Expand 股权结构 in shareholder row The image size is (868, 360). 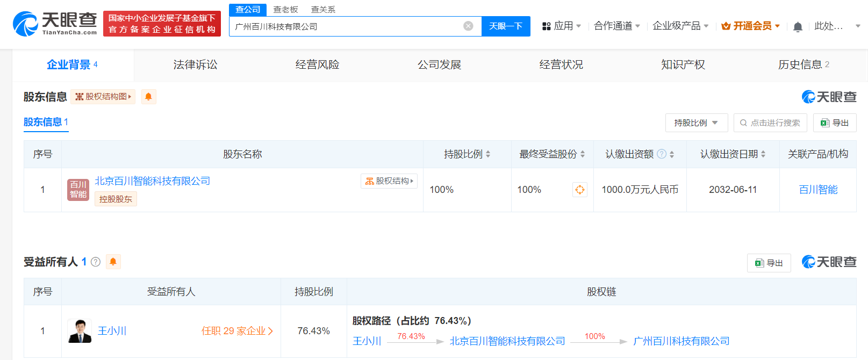tap(389, 181)
